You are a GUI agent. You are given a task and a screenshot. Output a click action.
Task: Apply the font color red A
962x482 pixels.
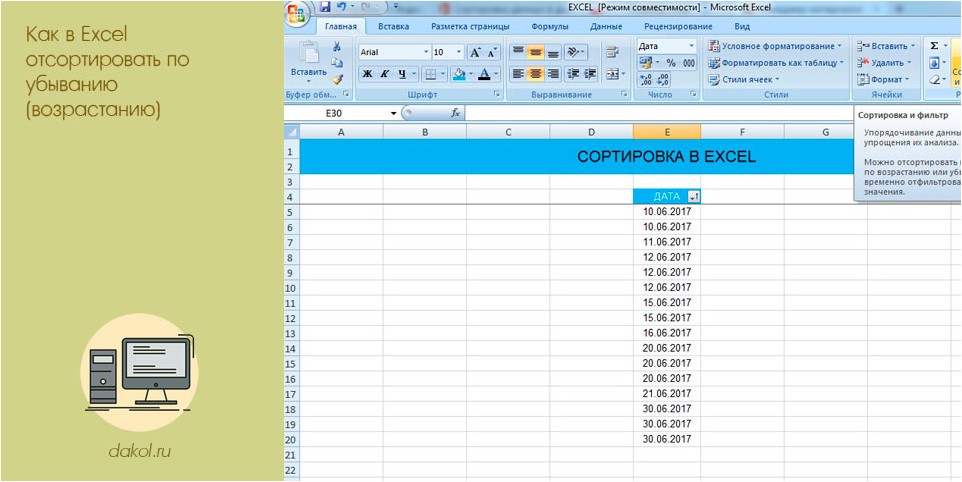point(484,74)
